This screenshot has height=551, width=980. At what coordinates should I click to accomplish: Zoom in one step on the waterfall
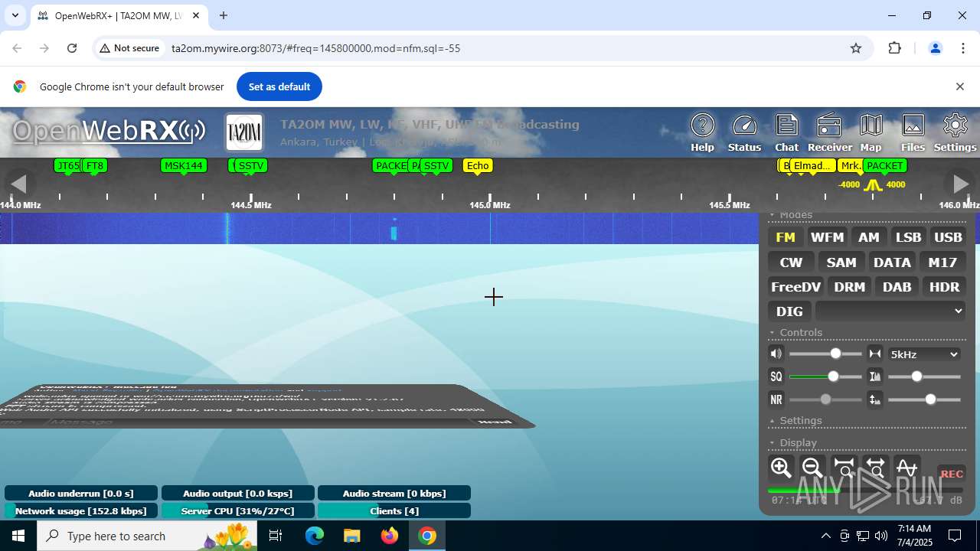point(781,468)
